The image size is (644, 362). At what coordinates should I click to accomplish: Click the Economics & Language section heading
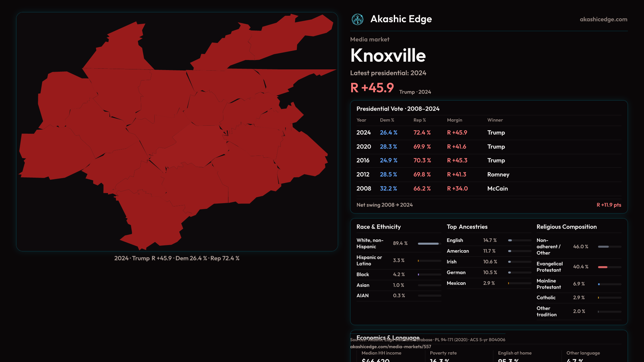click(388, 337)
